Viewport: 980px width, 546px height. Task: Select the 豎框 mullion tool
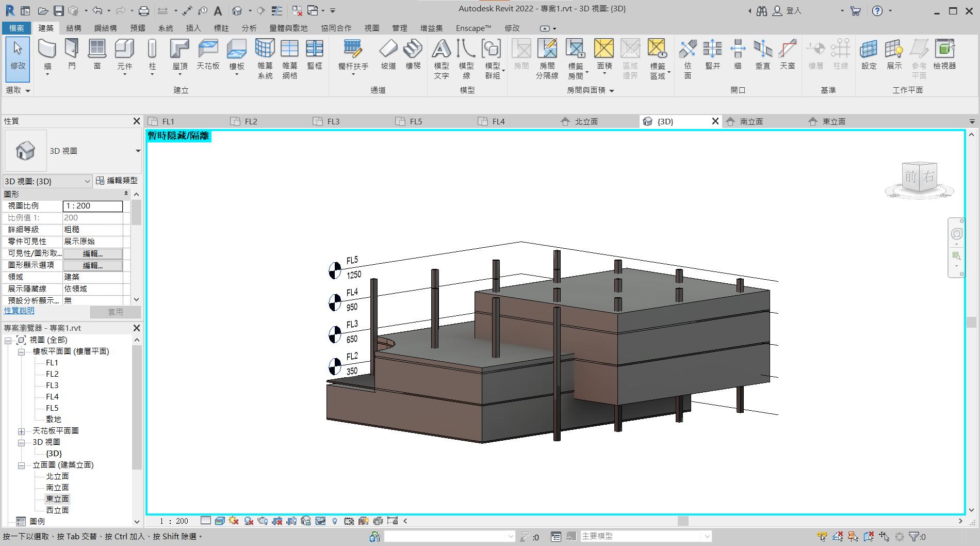315,55
